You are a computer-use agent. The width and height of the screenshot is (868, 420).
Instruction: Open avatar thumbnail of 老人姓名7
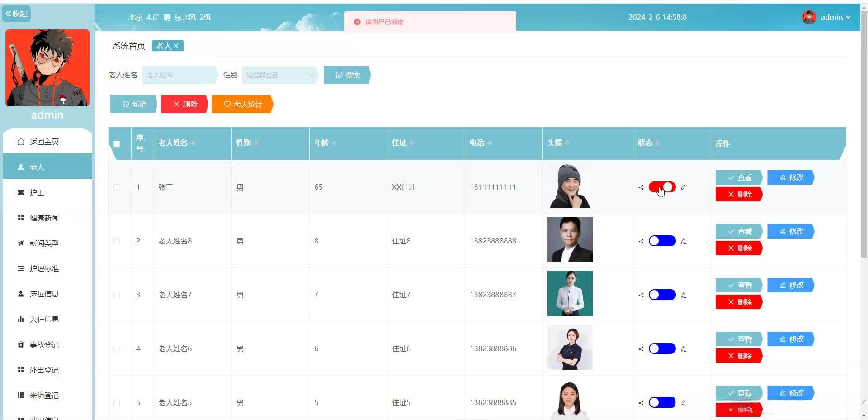(x=570, y=293)
